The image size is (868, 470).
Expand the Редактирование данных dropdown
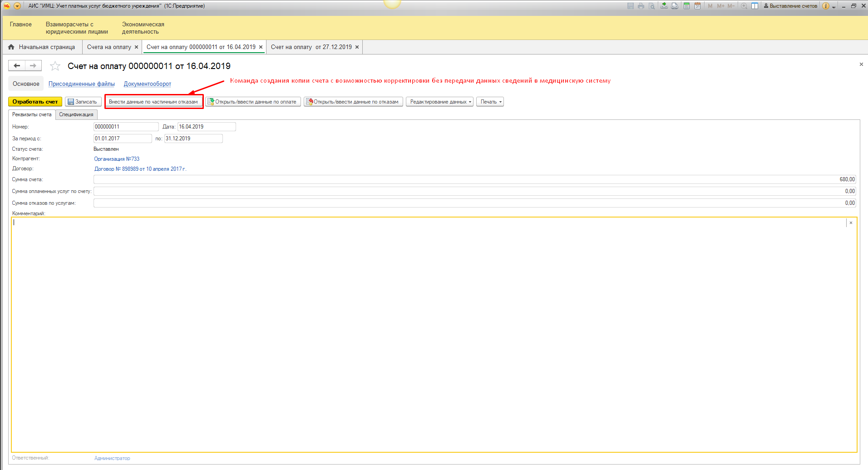tap(439, 102)
